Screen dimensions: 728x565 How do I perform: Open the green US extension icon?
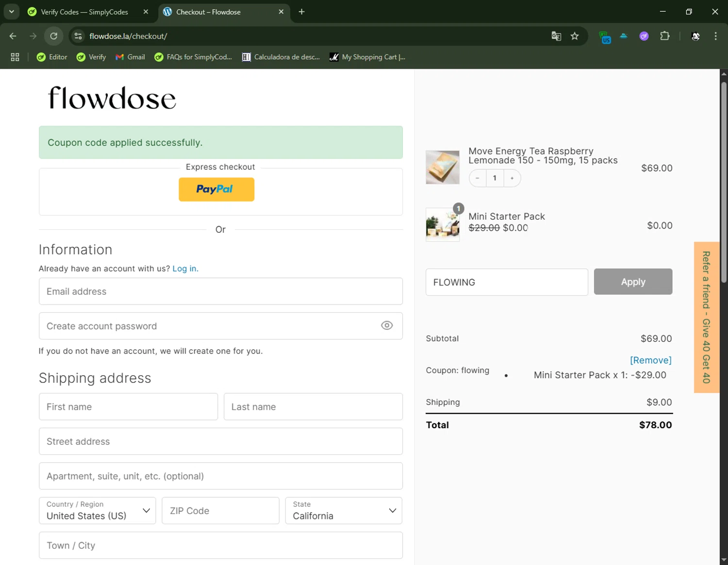click(x=604, y=37)
